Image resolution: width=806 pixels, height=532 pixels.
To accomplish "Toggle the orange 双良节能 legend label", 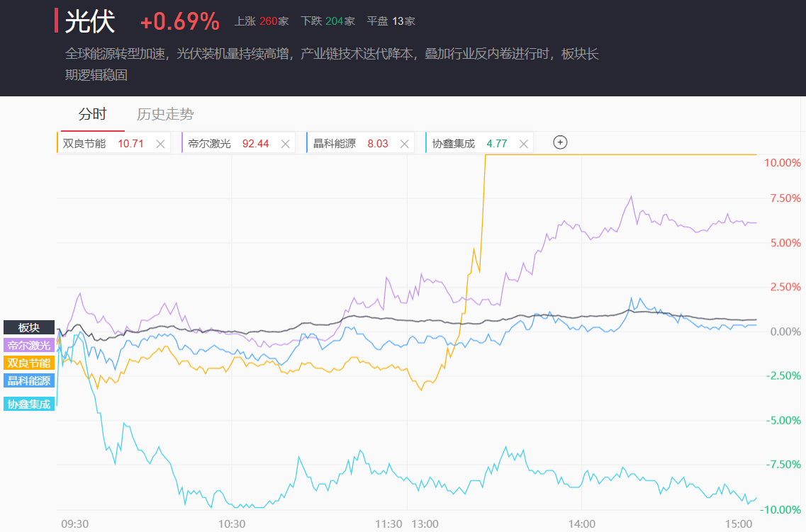I will click(29, 363).
